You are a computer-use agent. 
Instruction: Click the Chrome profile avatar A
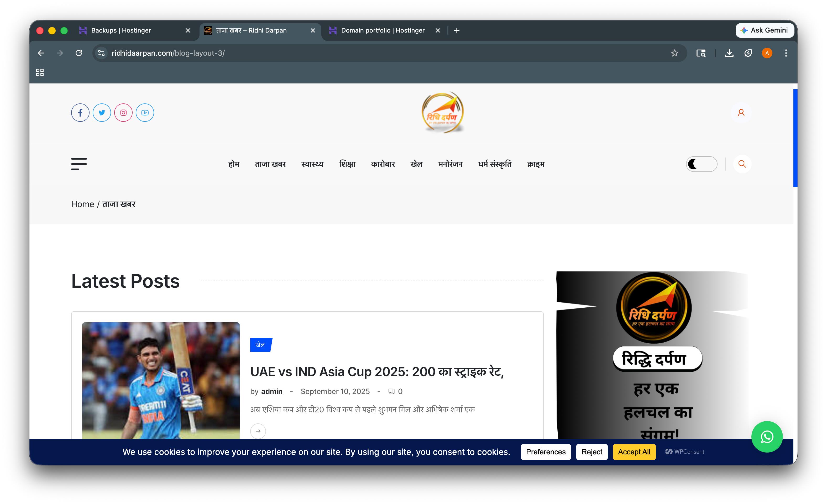coord(767,53)
